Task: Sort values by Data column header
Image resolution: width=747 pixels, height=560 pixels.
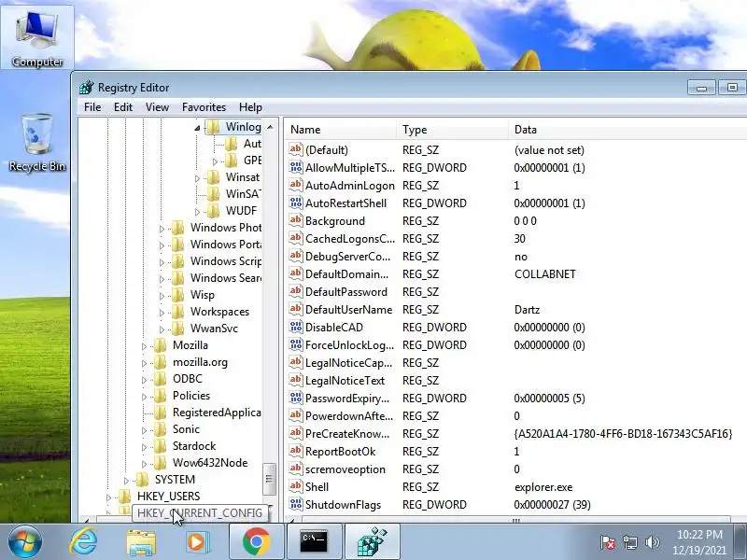Action: (x=627, y=130)
